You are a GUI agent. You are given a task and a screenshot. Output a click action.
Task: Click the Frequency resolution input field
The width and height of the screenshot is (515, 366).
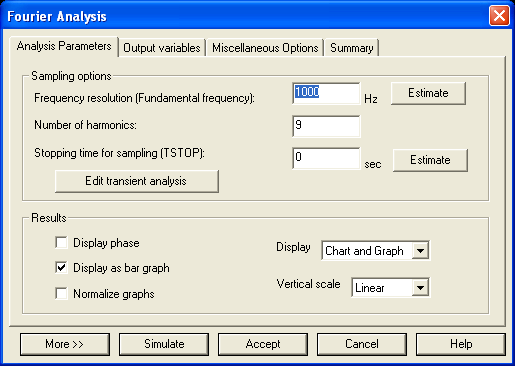(326, 93)
